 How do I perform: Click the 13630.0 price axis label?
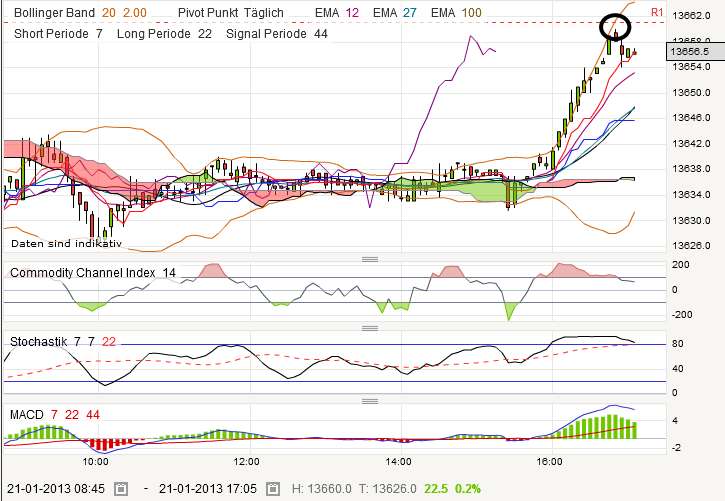pyautogui.click(x=691, y=220)
